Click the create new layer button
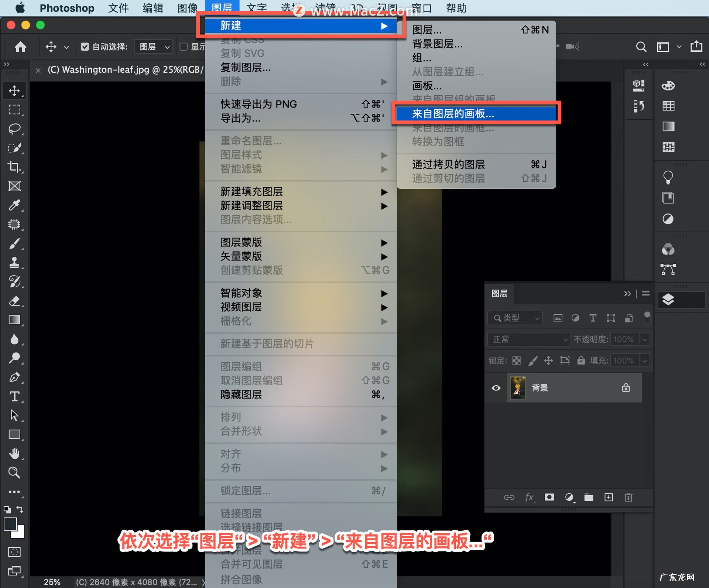 click(609, 498)
